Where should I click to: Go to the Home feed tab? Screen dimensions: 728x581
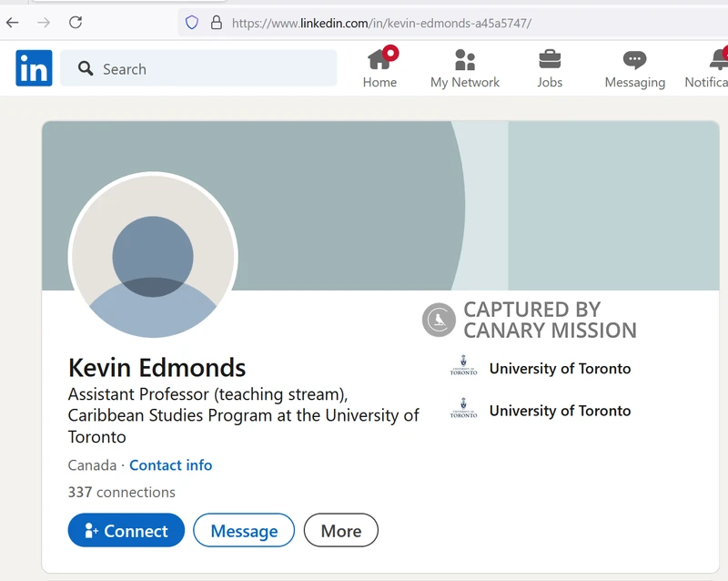(379, 68)
